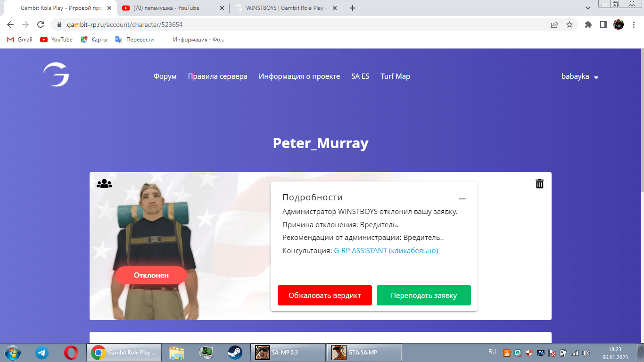Viewport: 644px width, 362px height.
Task: Click the Переподать заявку button
Action: pos(423,296)
